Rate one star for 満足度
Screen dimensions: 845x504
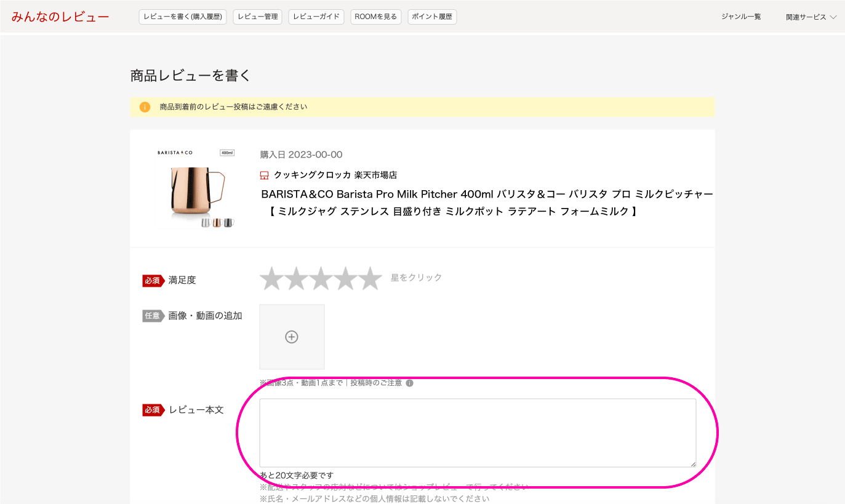(271, 279)
